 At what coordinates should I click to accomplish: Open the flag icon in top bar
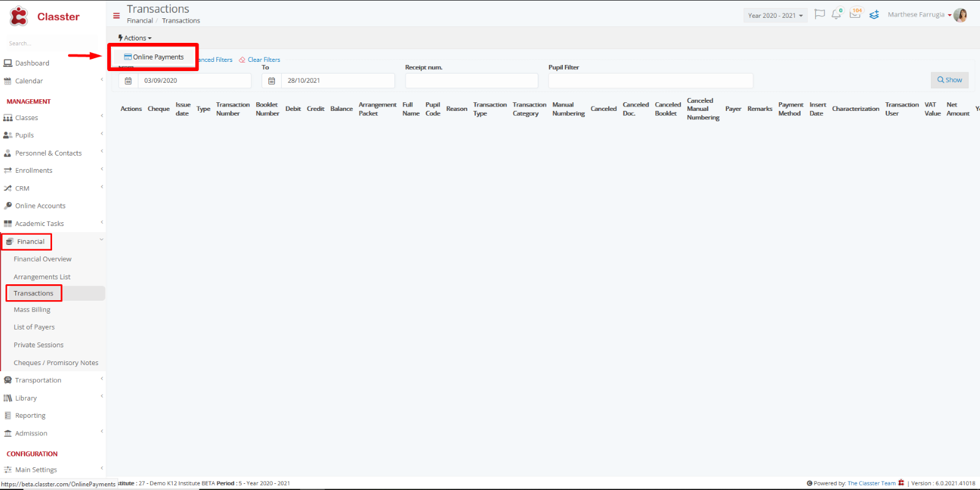tap(820, 14)
